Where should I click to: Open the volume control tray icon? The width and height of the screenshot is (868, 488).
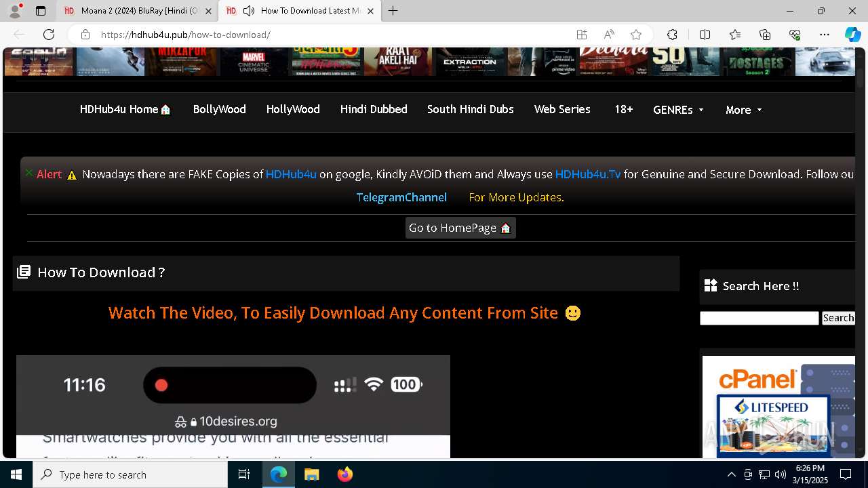pos(781,474)
